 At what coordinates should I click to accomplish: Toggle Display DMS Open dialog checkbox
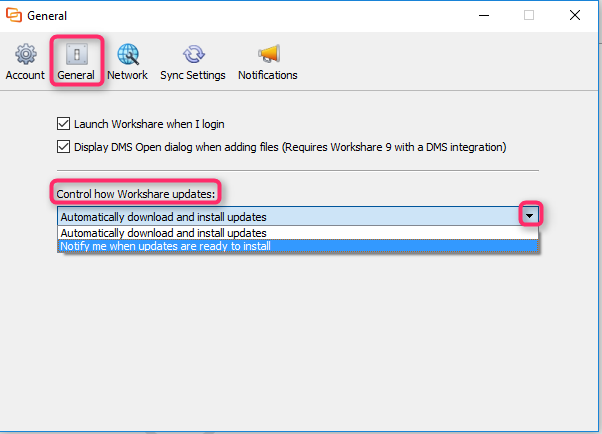pos(63,147)
